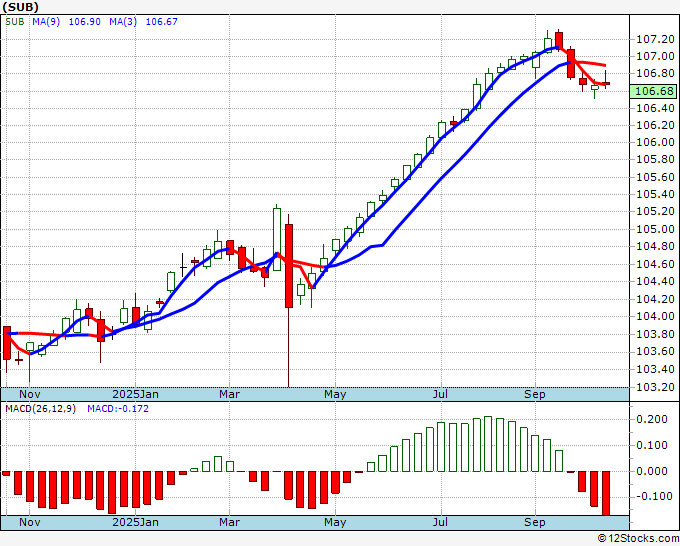Click the 105.60 price axis label
This screenshot has width=680, height=546.
655,177
